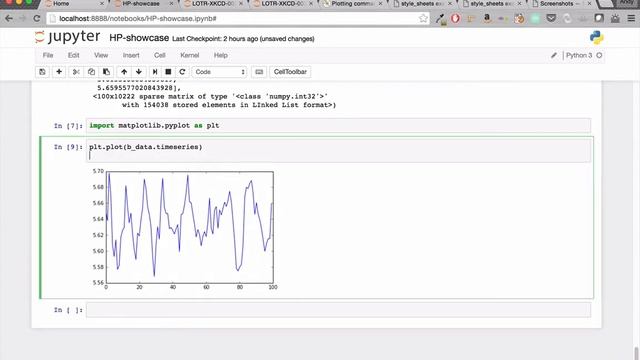Close the HP-showcase browser tab

[171, 4]
